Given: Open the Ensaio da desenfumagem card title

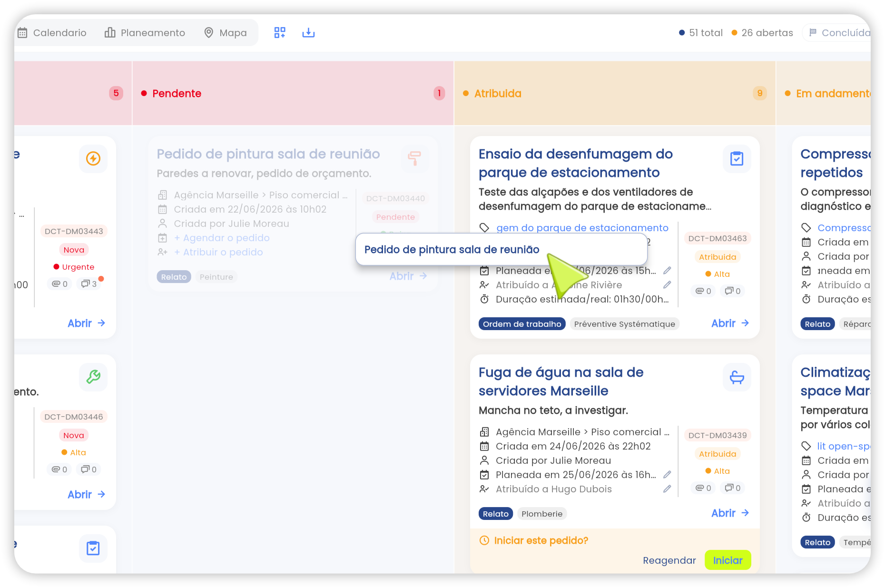Looking at the screenshot, I should click(x=576, y=163).
